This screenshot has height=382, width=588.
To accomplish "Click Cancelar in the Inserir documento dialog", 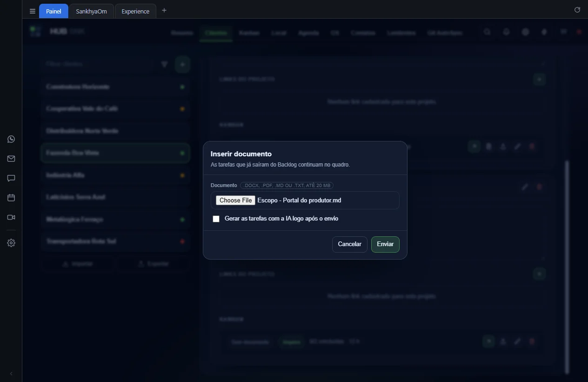I will (350, 244).
